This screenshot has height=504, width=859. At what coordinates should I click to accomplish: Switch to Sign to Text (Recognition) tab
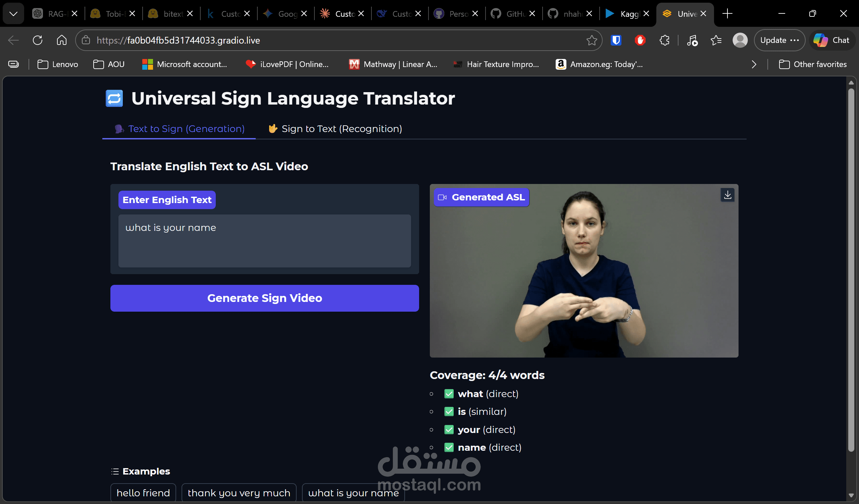[335, 129]
